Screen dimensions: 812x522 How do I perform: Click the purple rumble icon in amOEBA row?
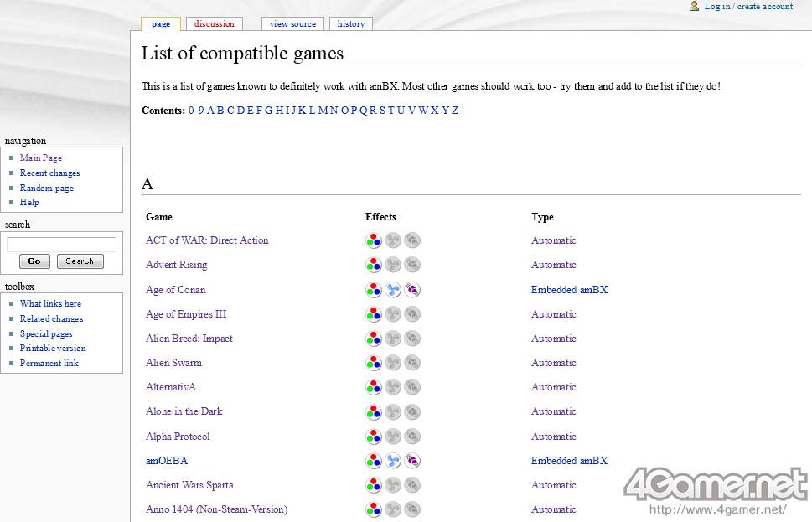tap(412, 460)
